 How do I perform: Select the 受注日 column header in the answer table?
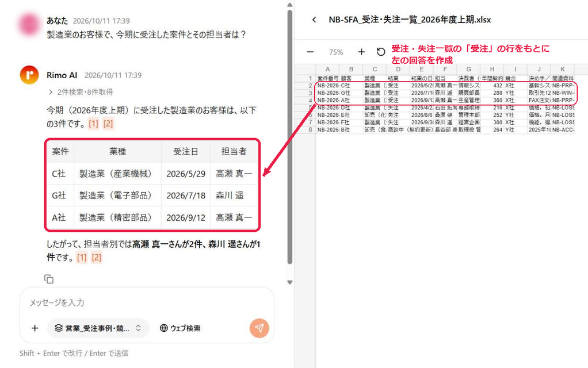(x=186, y=151)
